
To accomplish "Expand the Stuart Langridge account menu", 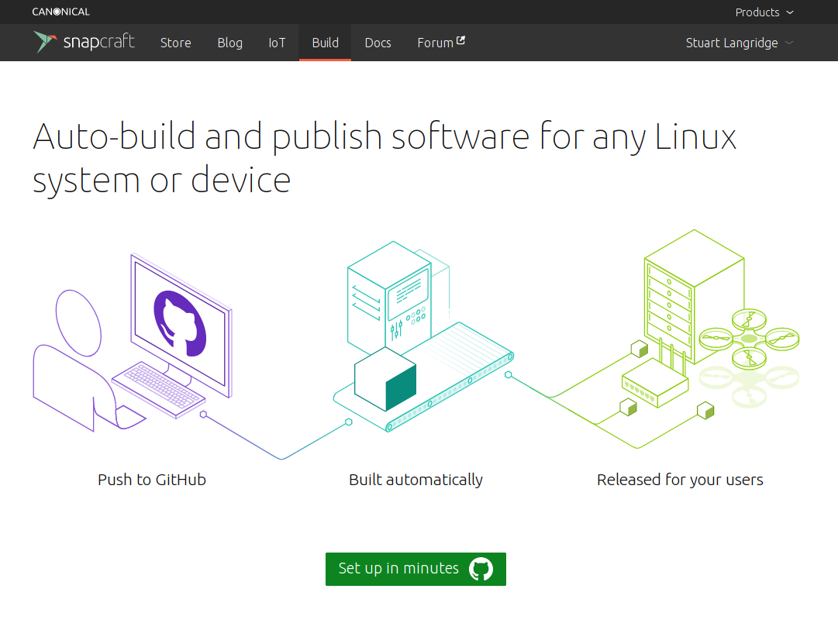I will tap(740, 43).
